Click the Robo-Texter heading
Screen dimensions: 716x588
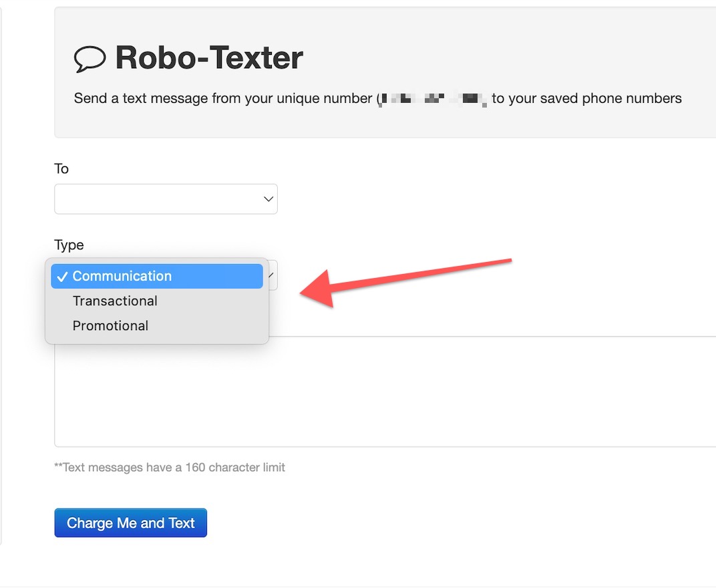[x=209, y=57]
